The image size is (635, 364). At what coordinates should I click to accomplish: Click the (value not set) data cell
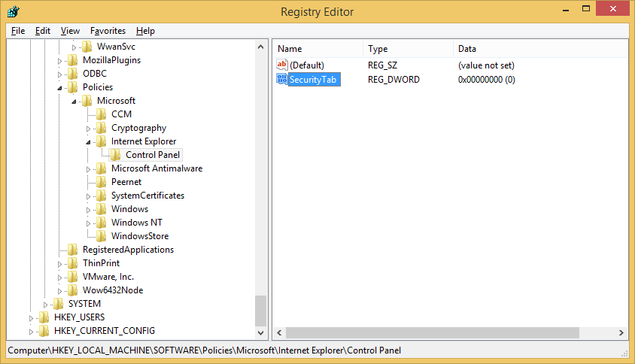(x=486, y=65)
